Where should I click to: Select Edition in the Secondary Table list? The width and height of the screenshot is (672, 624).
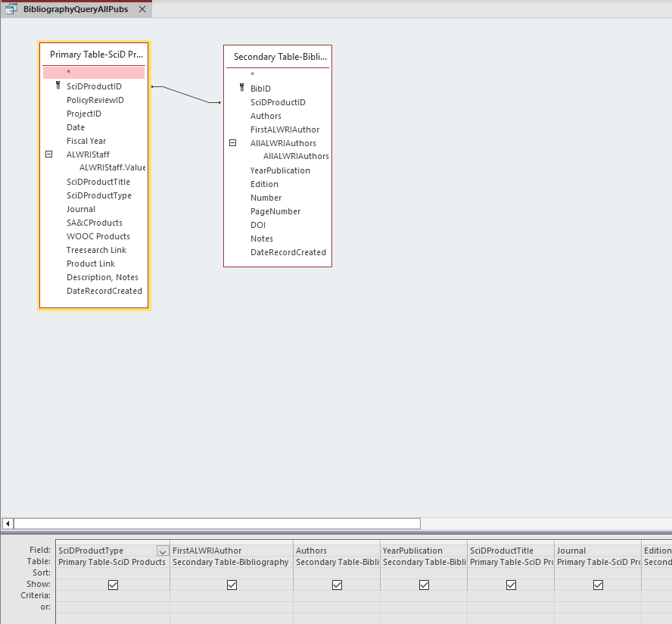[x=264, y=185]
